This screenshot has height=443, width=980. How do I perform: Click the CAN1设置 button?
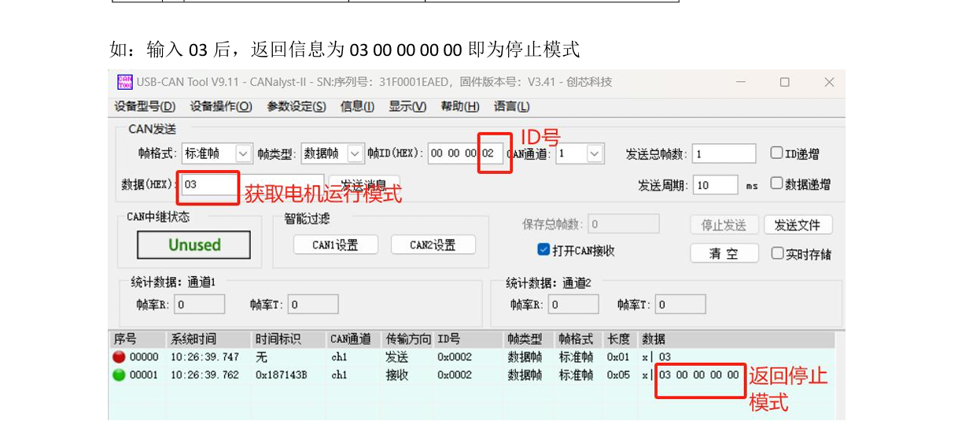(x=335, y=245)
